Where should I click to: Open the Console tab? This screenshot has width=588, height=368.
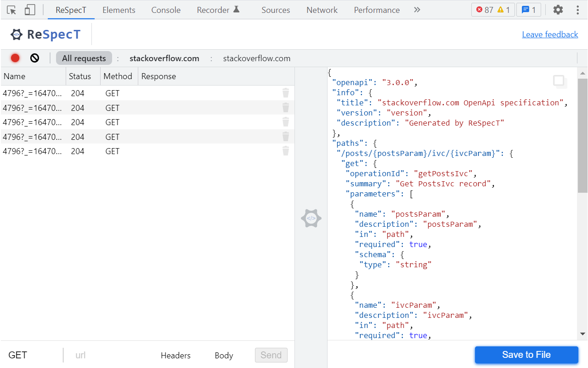coord(165,10)
